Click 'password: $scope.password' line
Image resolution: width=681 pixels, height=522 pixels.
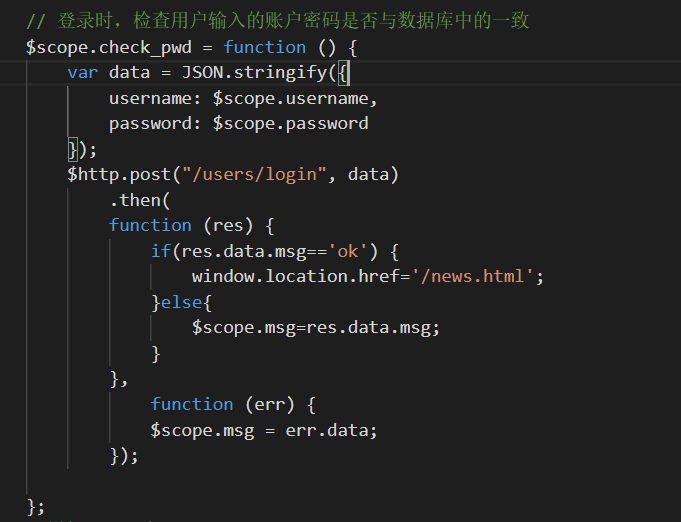[x=238, y=124]
